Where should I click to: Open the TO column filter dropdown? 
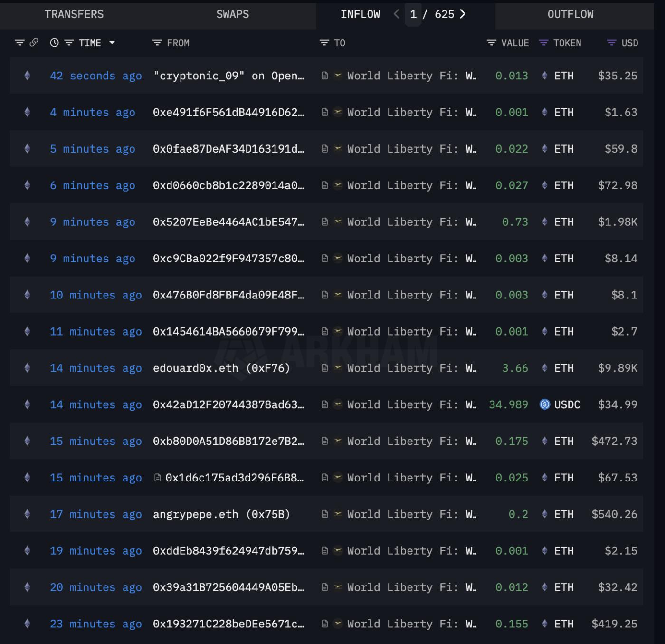pos(323,43)
